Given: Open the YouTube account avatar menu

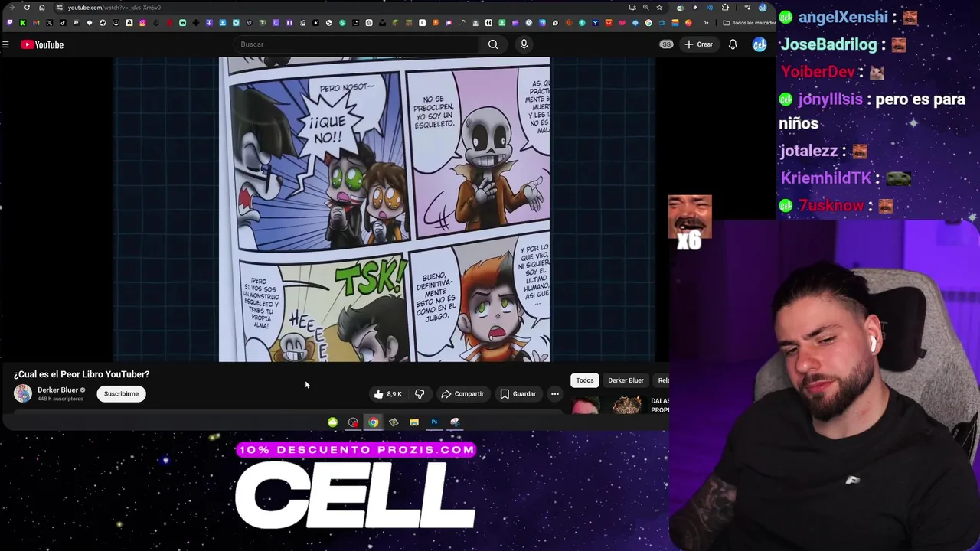Looking at the screenshot, I should click(x=759, y=44).
